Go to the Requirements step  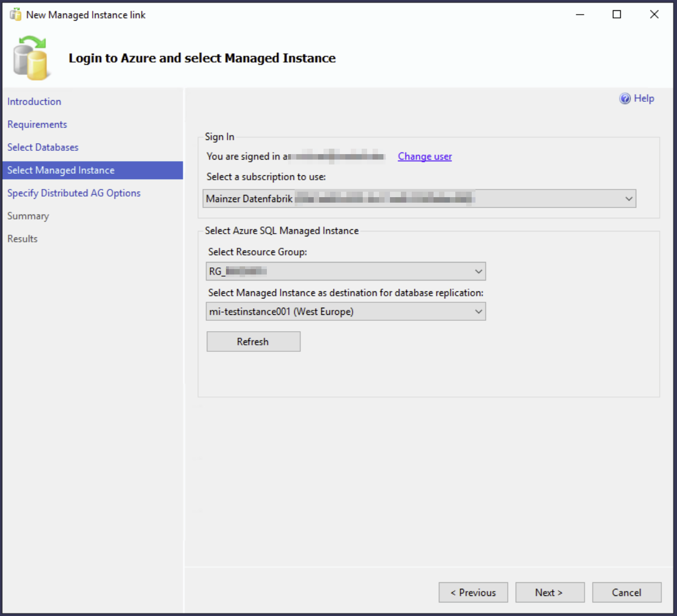pyautogui.click(x=37, y=125)
